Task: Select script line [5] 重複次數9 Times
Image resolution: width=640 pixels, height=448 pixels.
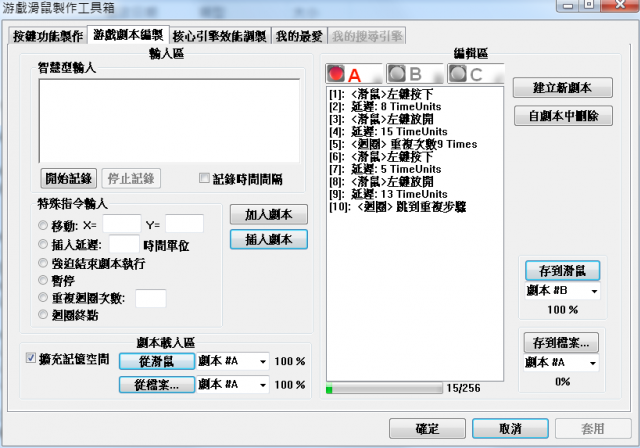Action: (x=403, y=144)
